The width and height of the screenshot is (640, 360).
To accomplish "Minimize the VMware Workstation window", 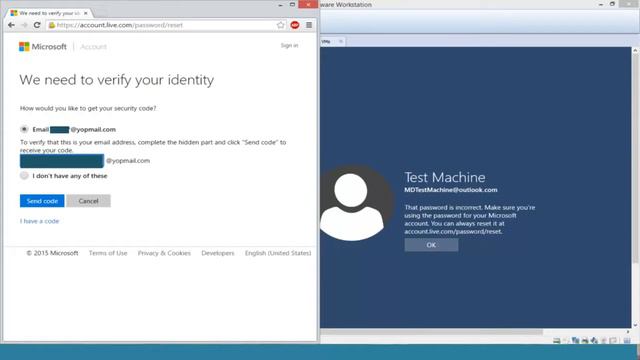I will [601, 4].
